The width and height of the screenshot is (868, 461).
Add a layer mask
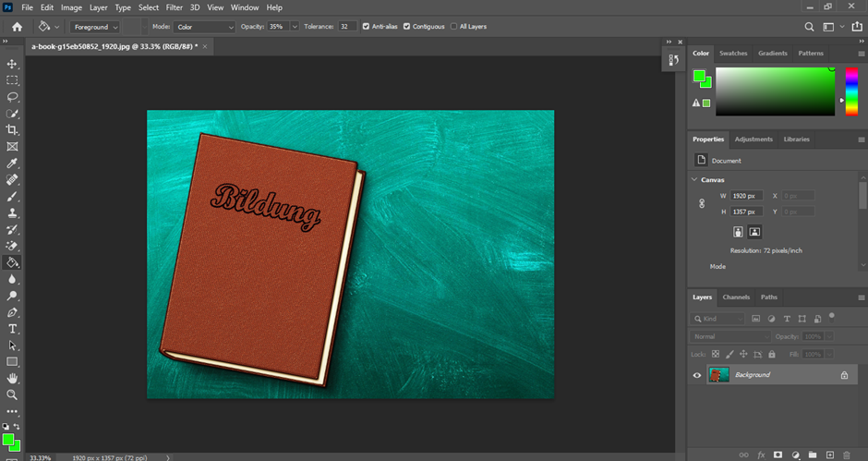coord(778,455)
